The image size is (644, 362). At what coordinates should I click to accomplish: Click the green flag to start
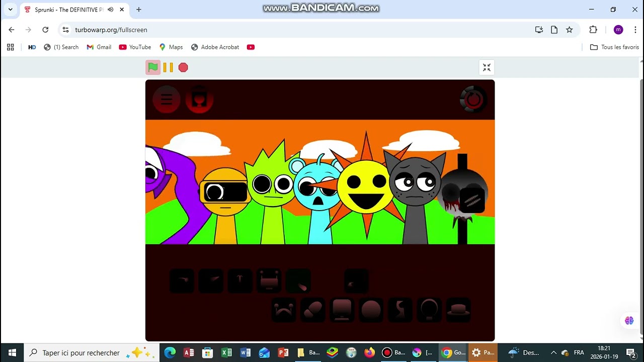click(x=153, y=67)
